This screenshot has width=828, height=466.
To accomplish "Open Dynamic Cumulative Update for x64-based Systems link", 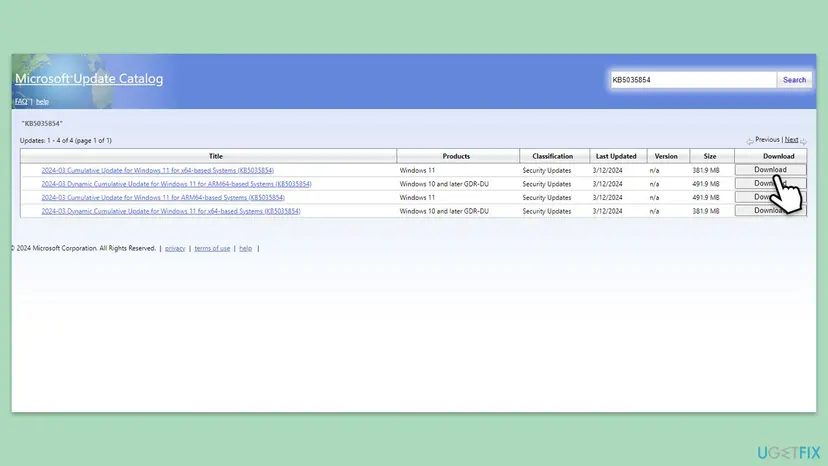I will point(171,211).
